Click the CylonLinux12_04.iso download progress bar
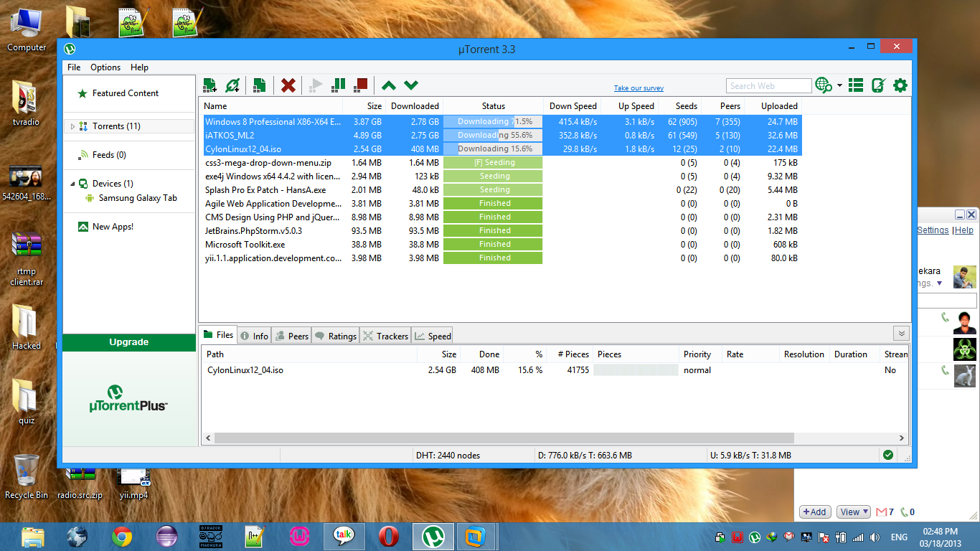 click(493, 149)
